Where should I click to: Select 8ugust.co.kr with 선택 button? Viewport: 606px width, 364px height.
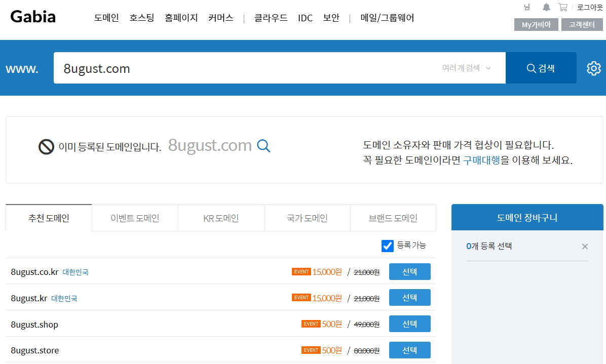(410, 272)
